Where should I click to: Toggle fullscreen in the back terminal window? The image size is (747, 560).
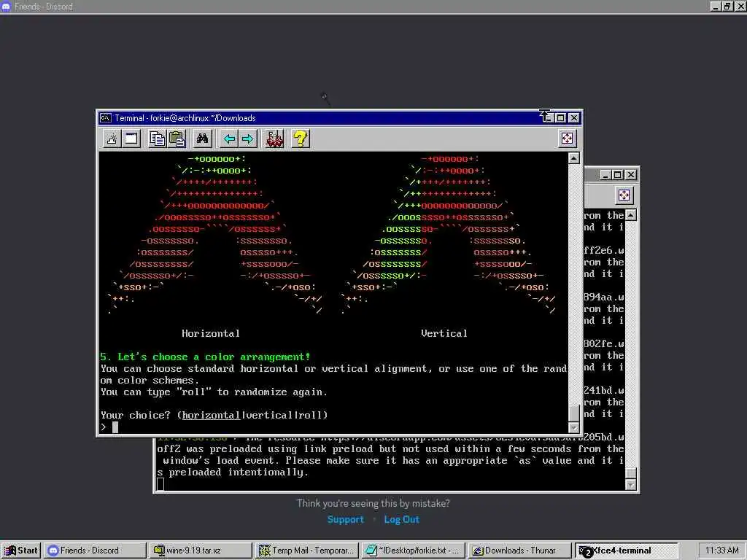pyautogui.click(x=624, y=195)
